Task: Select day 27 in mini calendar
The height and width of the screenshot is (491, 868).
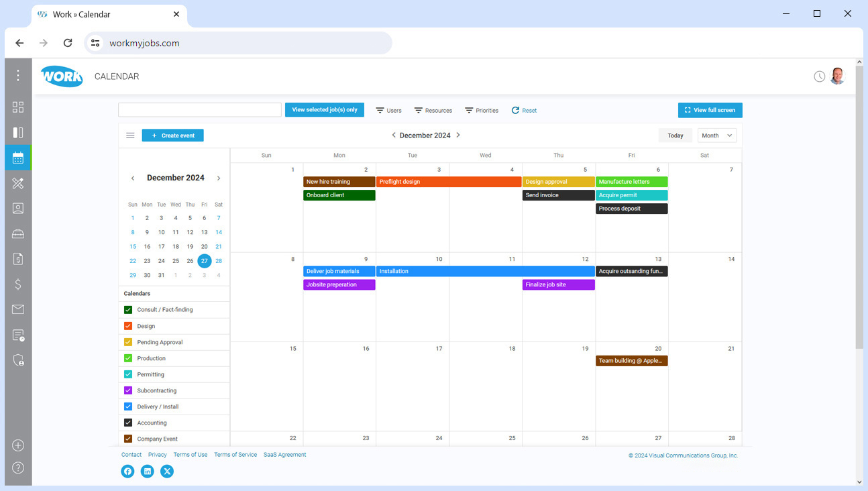Action: tap(205, 261)
